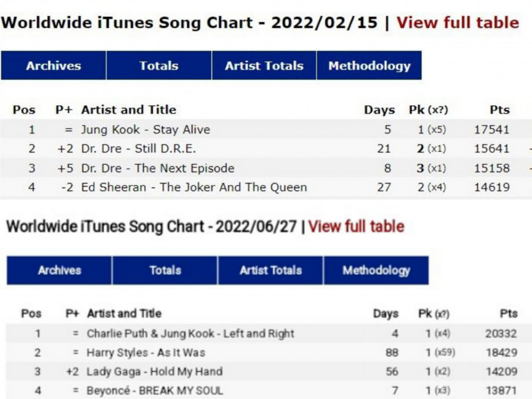Click View full table link for 2022/02/15

(x=458, y=23)
